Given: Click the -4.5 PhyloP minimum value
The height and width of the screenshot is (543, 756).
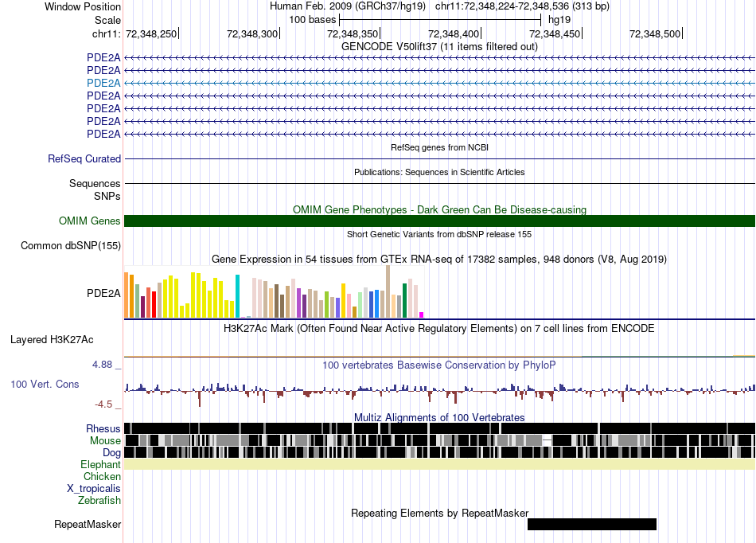Looking at the screenshot, I should tap(103, 404).
